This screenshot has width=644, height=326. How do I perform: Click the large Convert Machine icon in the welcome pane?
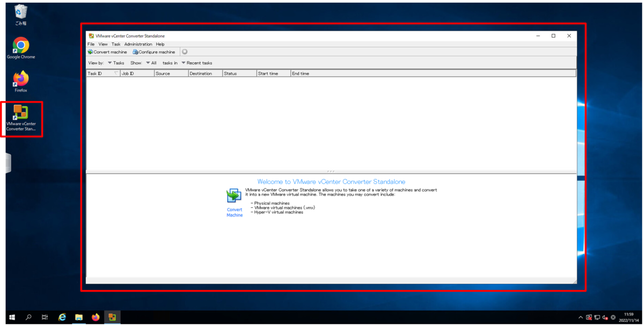(234, 197)
